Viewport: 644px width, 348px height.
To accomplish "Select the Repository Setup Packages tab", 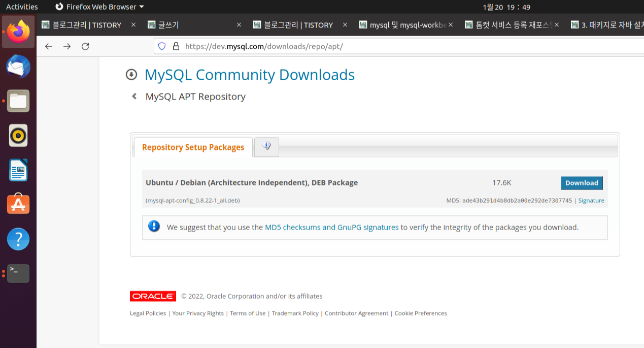I will [193, 147].
